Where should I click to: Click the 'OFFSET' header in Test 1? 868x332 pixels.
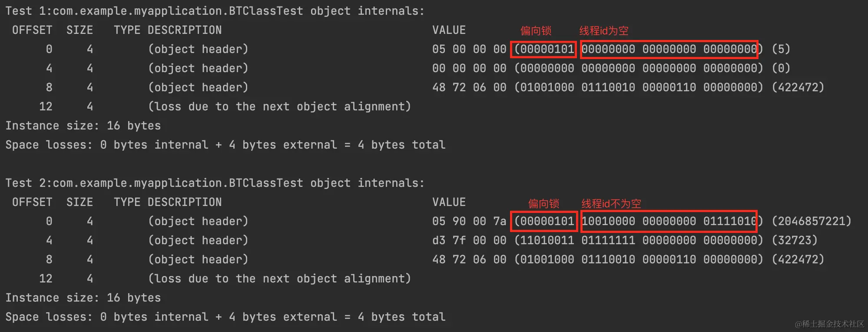point(32,30)
